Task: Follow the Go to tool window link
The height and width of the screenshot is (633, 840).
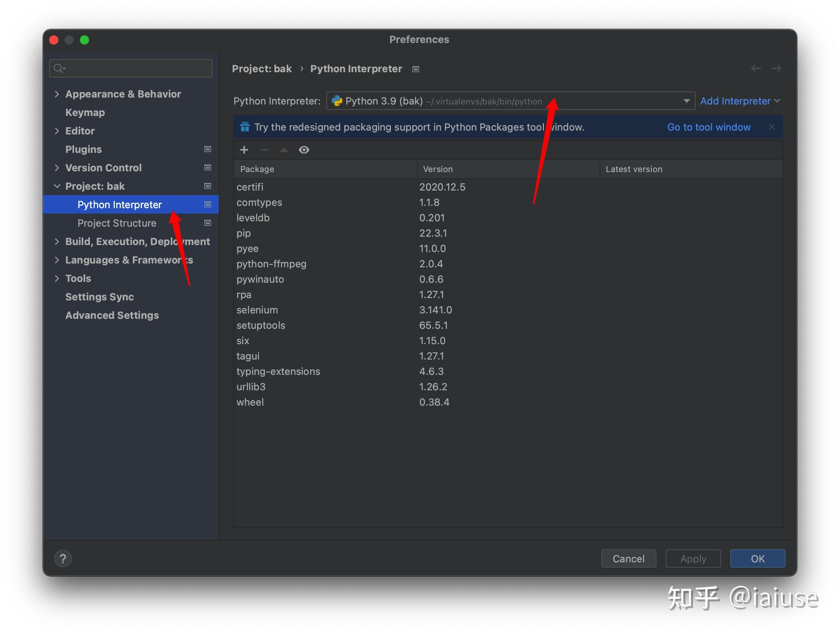Action: [709, 127]
